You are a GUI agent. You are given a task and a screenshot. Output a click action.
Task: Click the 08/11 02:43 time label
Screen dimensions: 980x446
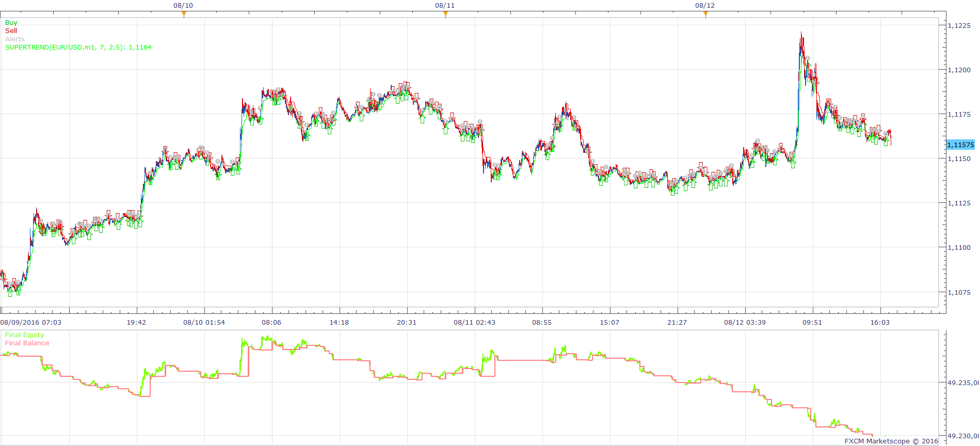tap(474, 322)
